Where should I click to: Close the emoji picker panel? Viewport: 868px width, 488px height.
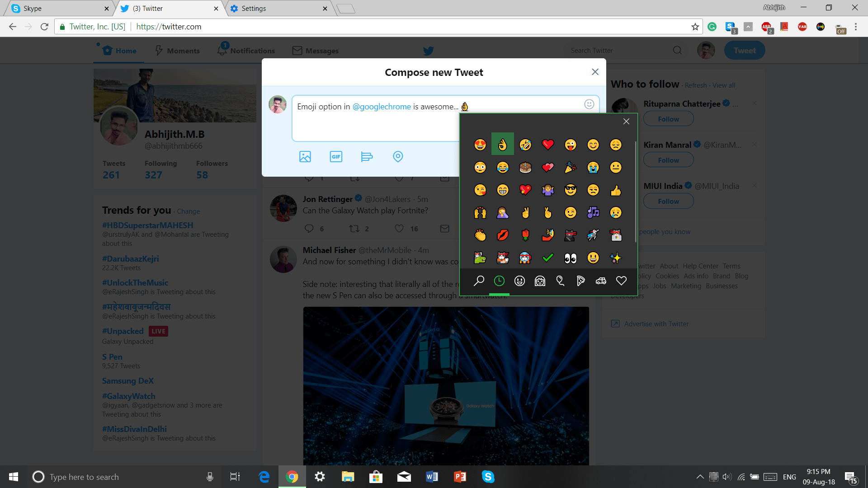[x=626, y=121]
